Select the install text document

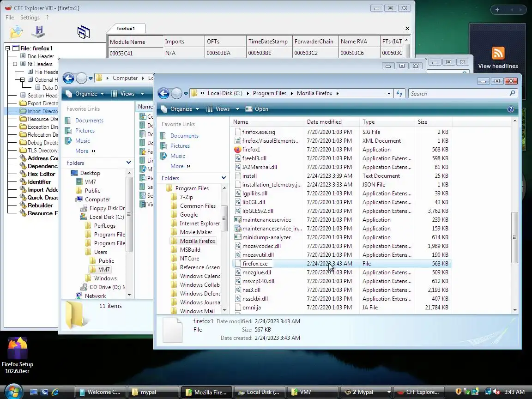click(249, 176)
